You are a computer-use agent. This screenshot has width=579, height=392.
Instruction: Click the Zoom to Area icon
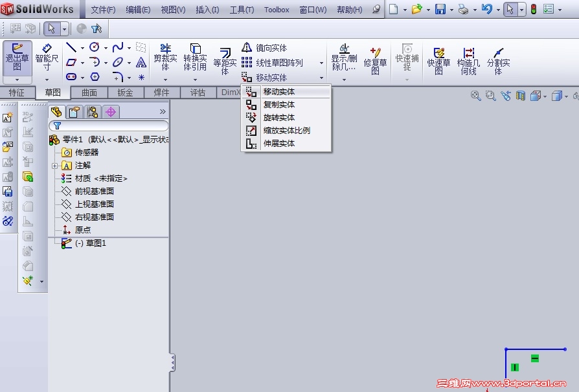click(490, 96)
